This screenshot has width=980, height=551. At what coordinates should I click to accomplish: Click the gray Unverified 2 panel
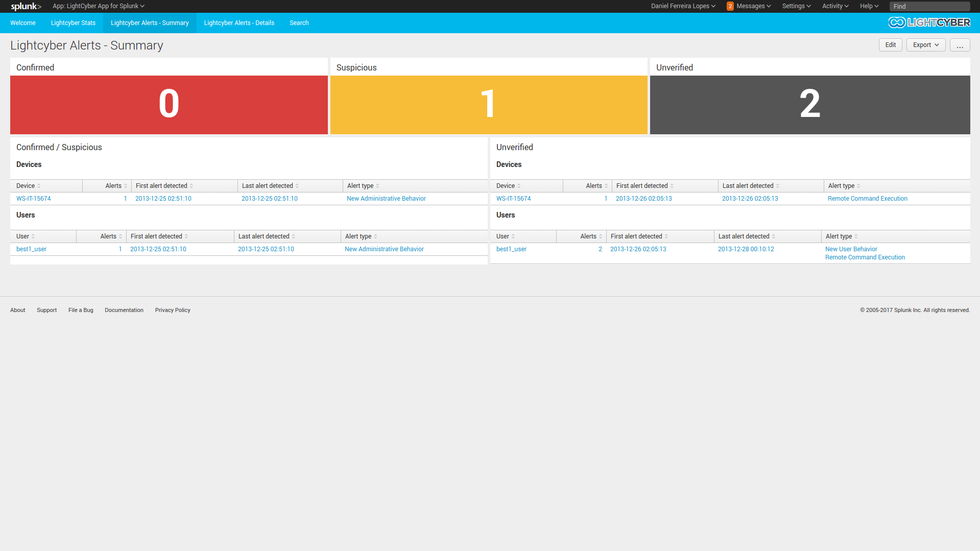pos(810,105)
